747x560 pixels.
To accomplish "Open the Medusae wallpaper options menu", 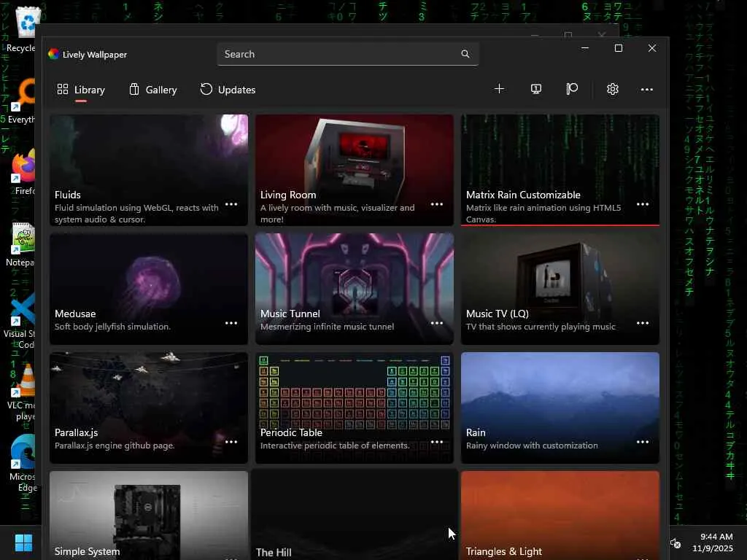I will [231, 323].
